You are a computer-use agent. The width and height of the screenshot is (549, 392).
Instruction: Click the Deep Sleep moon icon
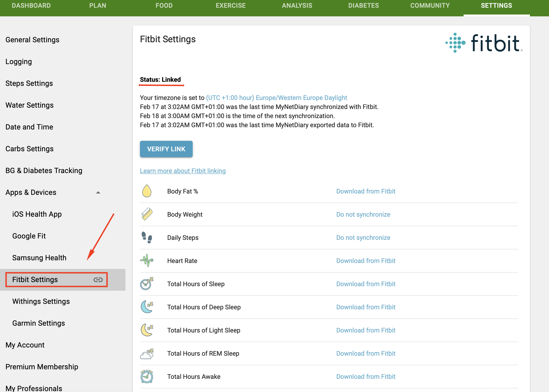147,307
